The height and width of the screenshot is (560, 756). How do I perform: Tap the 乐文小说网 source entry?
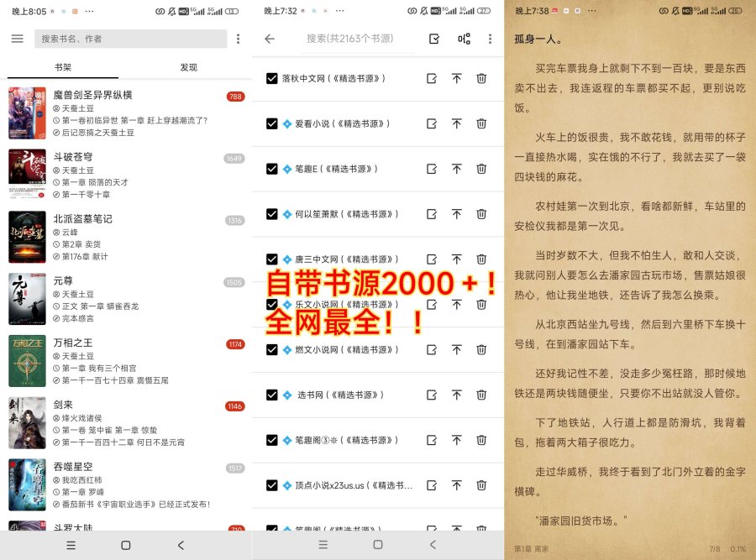point(353,304)
